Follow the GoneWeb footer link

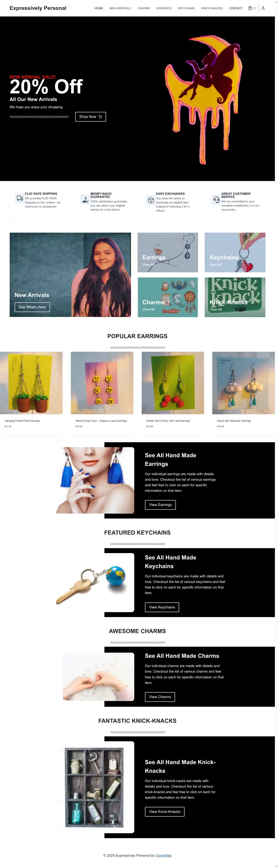[164, 855]
